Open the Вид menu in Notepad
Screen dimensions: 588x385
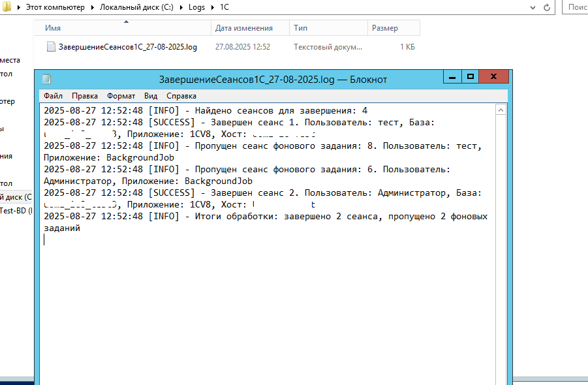tap(151, 96)
